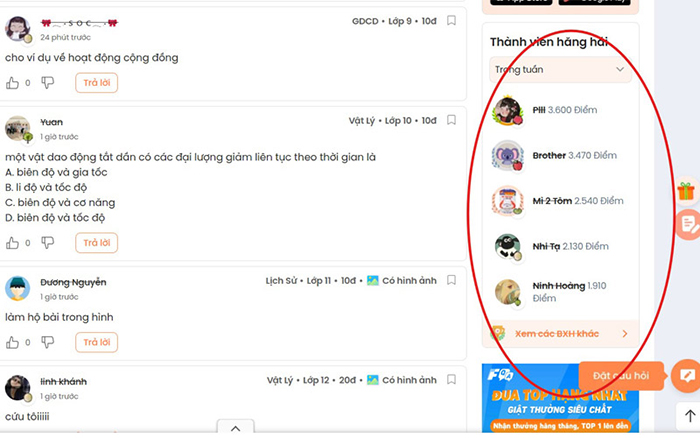Open Brother's profile in the leaderboard

(x=549, y=156)
